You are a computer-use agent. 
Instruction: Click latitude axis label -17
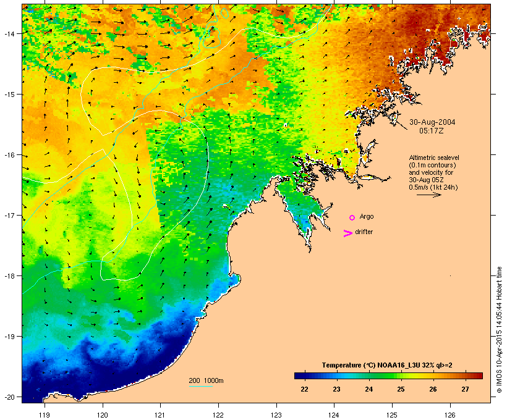pyautogui.click(x=9, y=216)
